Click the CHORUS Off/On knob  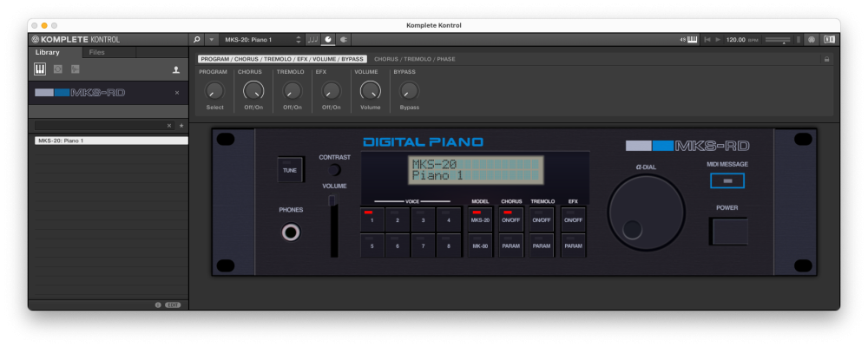253,91
